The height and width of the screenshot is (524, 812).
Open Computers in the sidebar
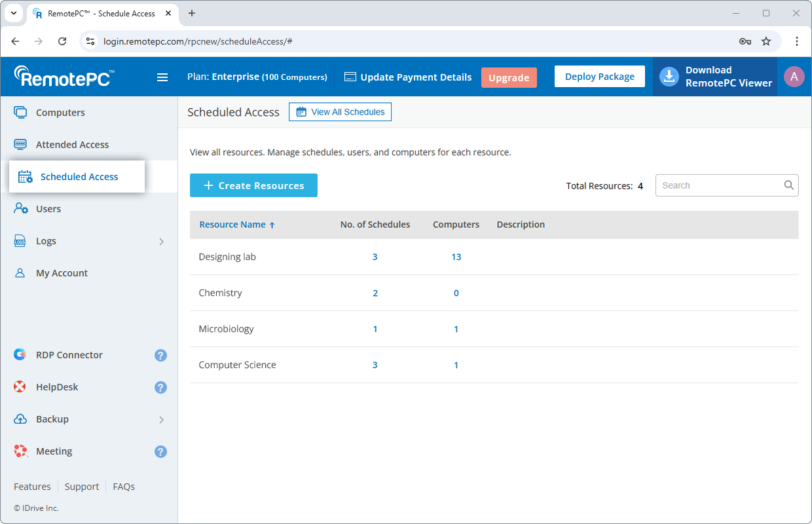[60, 113]
